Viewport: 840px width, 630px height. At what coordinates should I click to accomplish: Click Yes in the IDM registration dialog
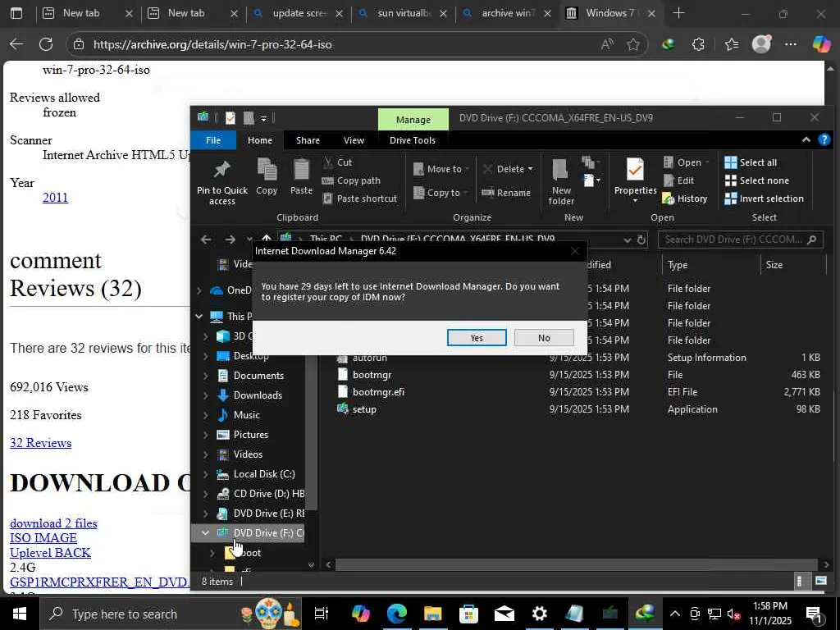click(x=477, y=337)
